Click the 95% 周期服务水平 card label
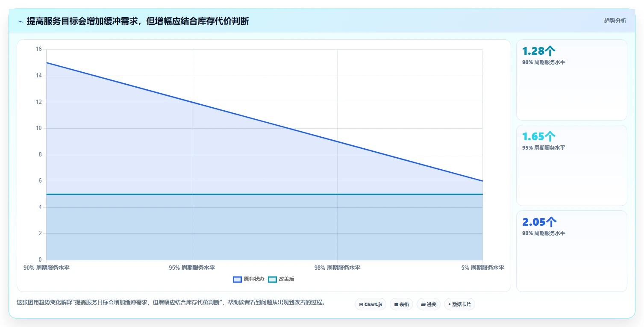Image resolution: width=644 pixels, height=327 pixels. coord(544,148)
